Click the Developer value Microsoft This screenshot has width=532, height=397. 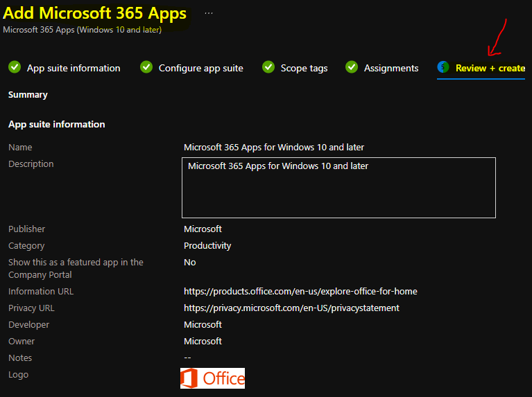tap(203, 324)
